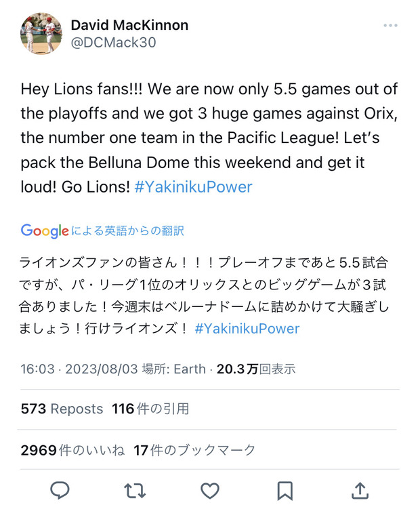View the 573 Reposts list

62,409
